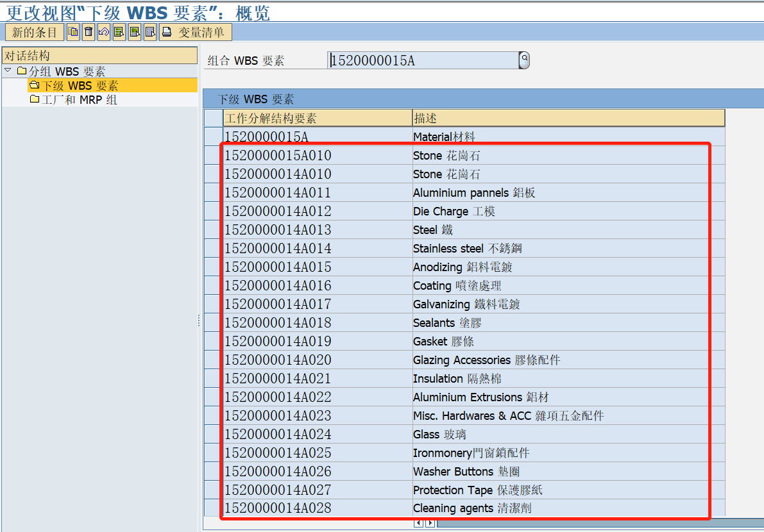Screen dimensions: 764x532
Task: Click the WBS cell 1520000014A021
Action: 318,378
